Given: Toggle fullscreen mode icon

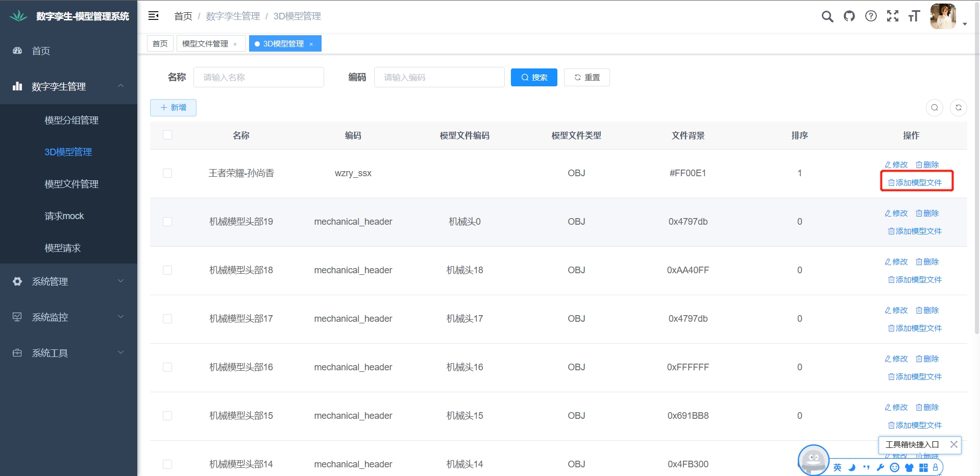Looking at the screenshot, I should pos(893,16).
